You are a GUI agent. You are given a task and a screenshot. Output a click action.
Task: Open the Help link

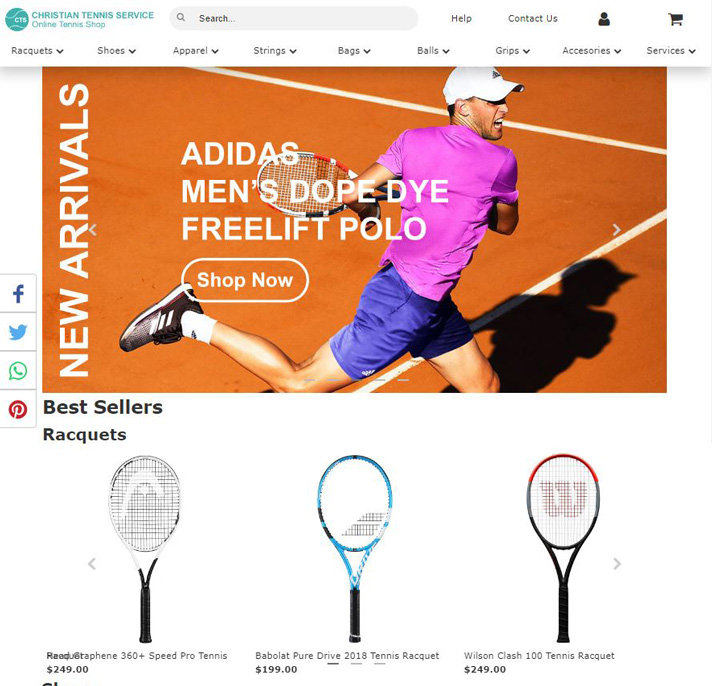tap(461, 19)
